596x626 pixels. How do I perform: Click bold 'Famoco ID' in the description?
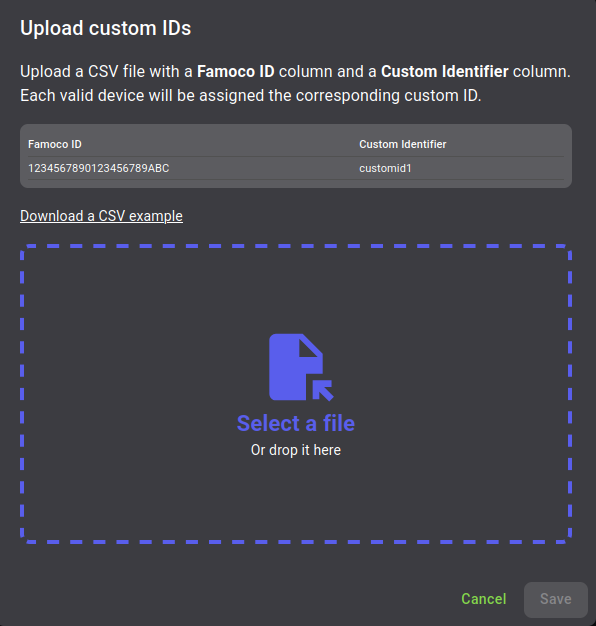pos(236,71)
